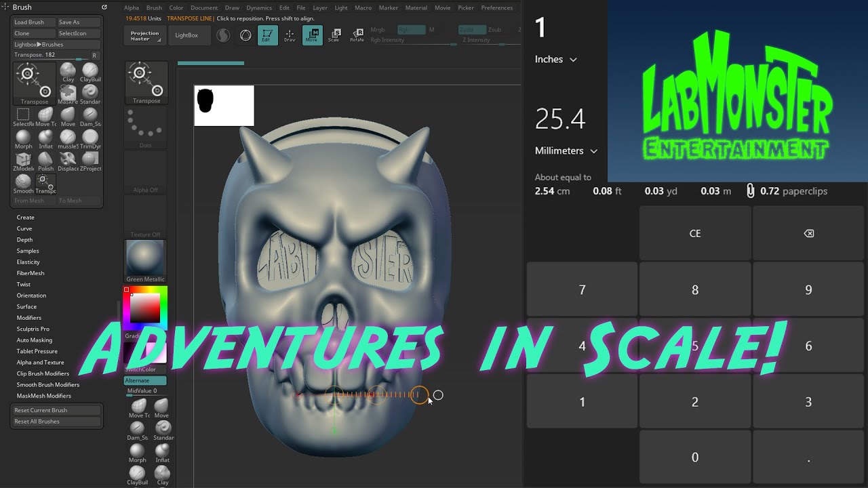Toggle the Move transpose mode button

point(312,36)
